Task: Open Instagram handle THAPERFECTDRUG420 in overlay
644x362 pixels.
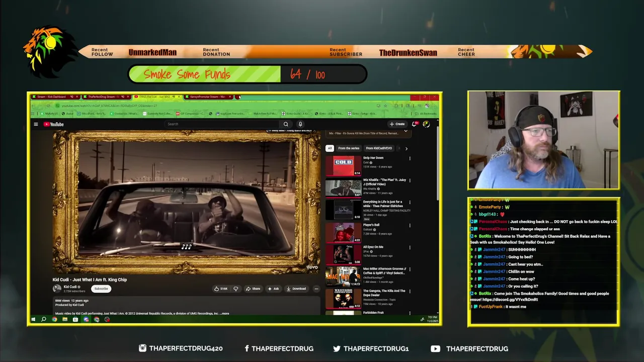Action: [181, 348]
